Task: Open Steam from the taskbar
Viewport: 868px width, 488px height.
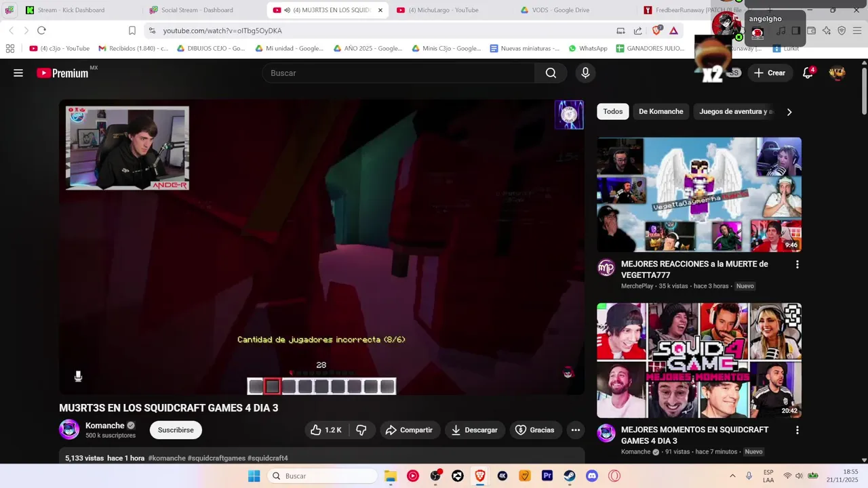Action: pyautogui.click(x=570, y=476)
